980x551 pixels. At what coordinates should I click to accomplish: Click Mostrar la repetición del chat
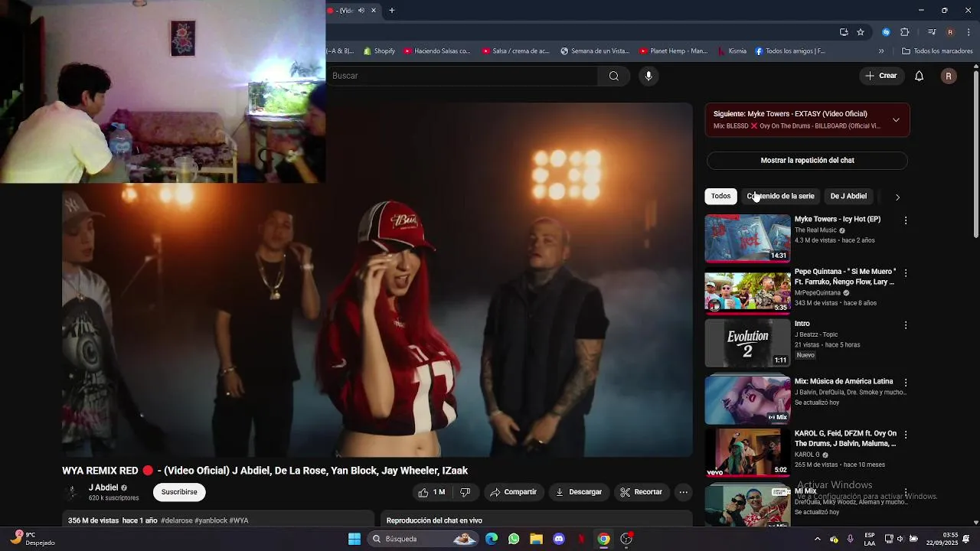807,161
